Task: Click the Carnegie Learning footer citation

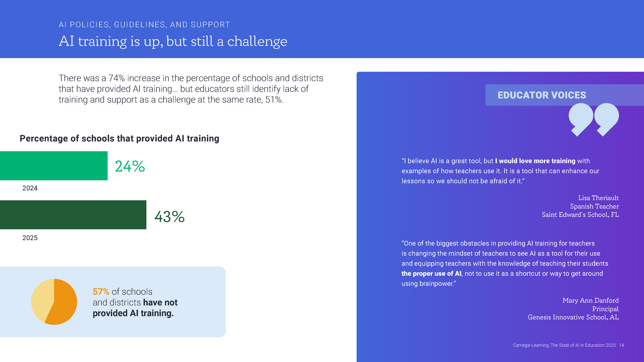Action: pyautogui.click(x=564, y=345)
